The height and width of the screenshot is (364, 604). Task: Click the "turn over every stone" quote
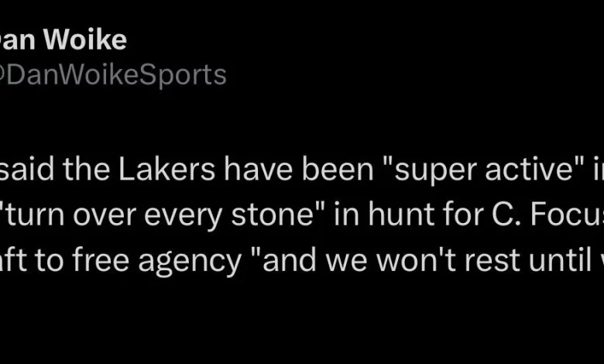163,215
